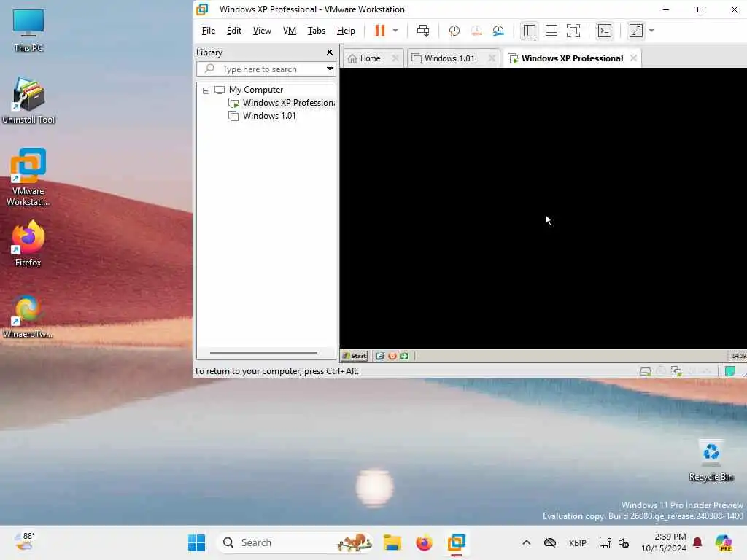Take a snapshot of this virtual machine
Screen dimensions: 747x560
click(x=454, y=31)
